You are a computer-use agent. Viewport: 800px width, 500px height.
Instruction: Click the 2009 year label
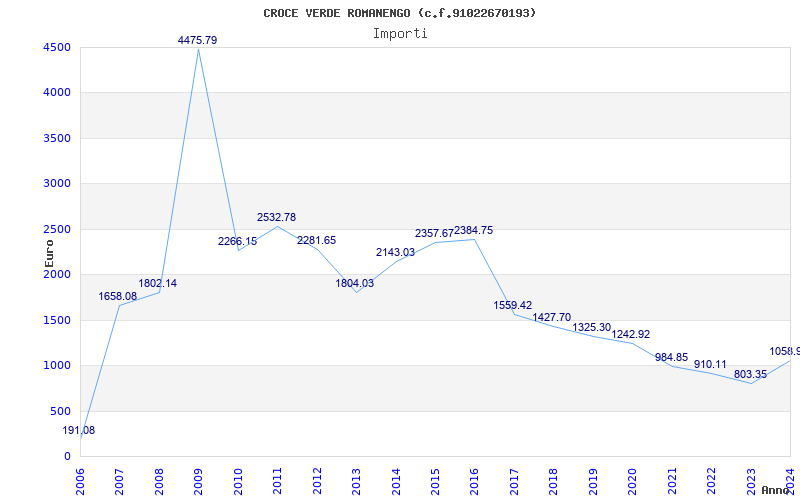(198, 481)
